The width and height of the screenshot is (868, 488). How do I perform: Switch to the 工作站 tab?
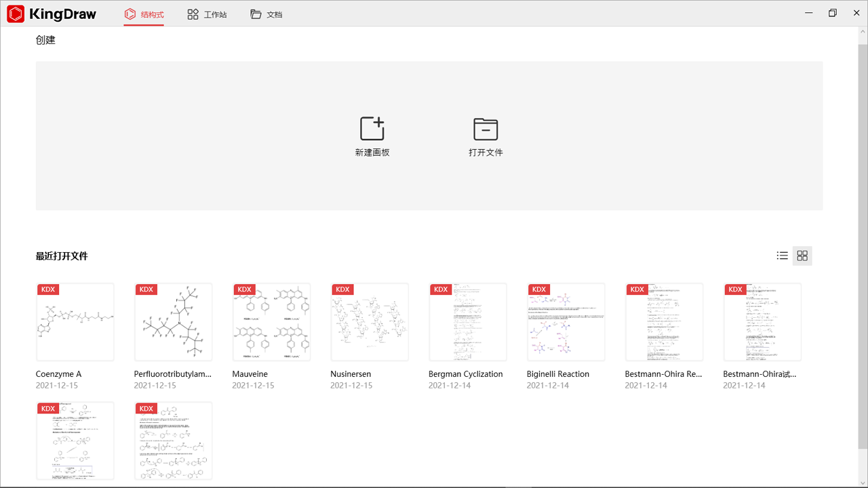pyautogui.click(x=207, y=14)
